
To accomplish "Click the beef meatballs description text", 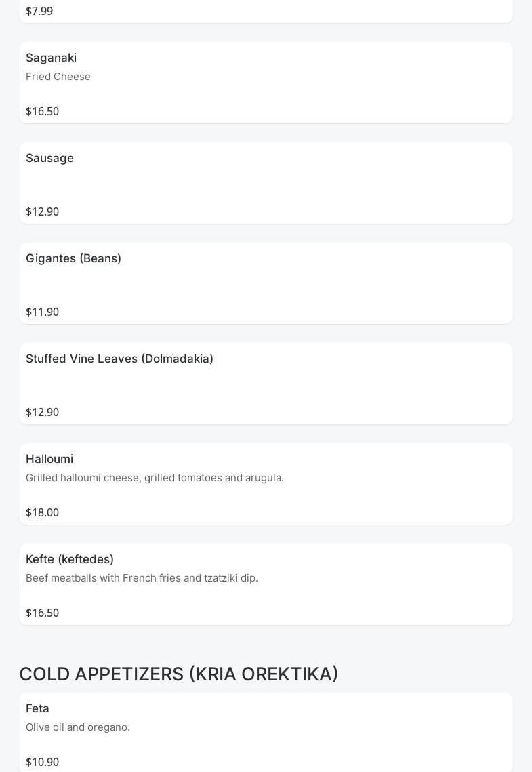I will coord(142,578).
